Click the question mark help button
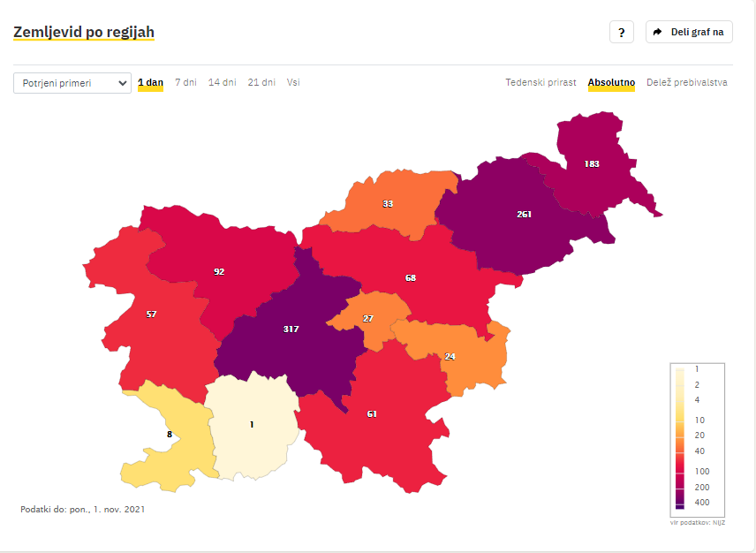This screenshot has height=553, width=756. [x=622, y=33]
